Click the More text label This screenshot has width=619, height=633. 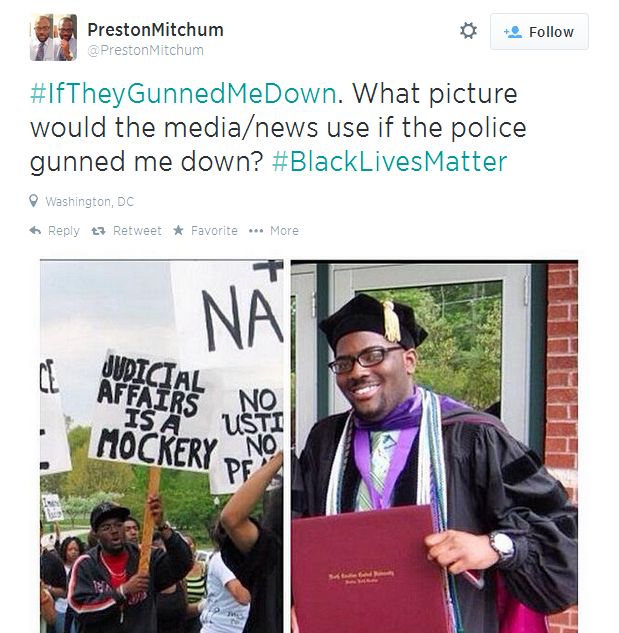(284, 231)
